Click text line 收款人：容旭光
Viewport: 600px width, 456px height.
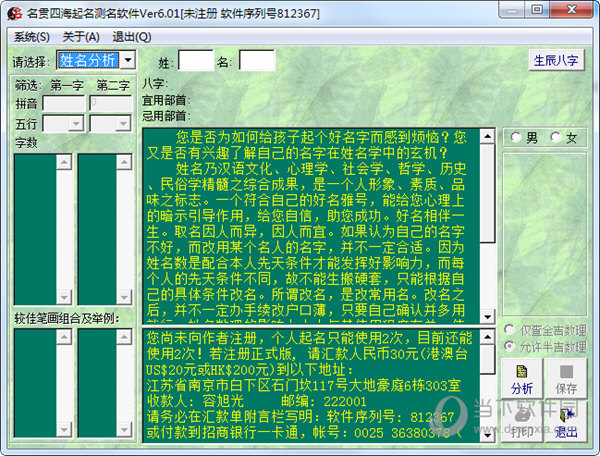196,401
